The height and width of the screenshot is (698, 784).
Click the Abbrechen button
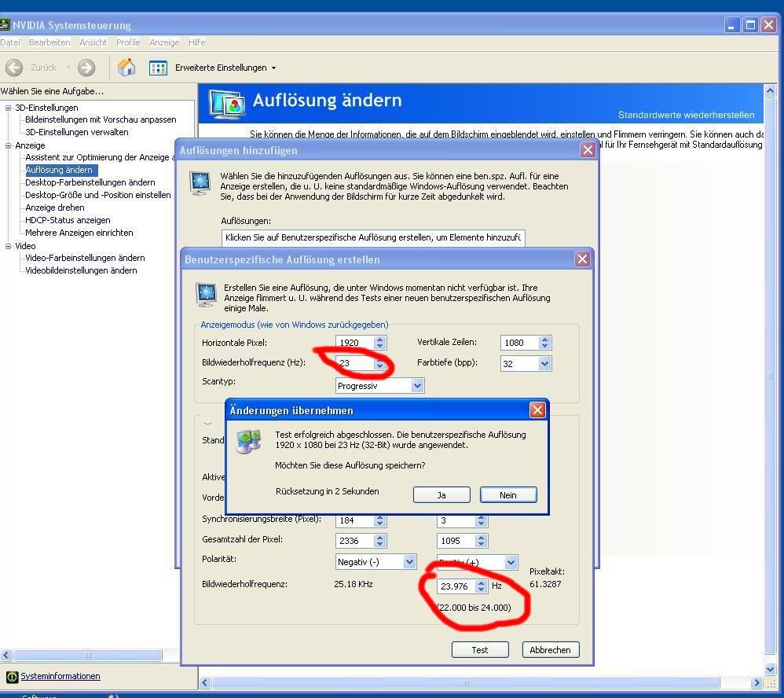pyautogui.click(x=551, y=649)
